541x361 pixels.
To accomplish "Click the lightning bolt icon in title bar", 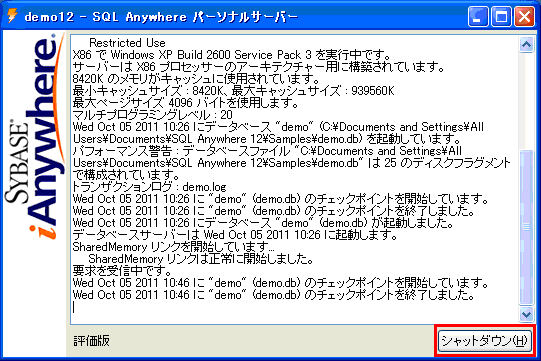I will click(12, 16).
